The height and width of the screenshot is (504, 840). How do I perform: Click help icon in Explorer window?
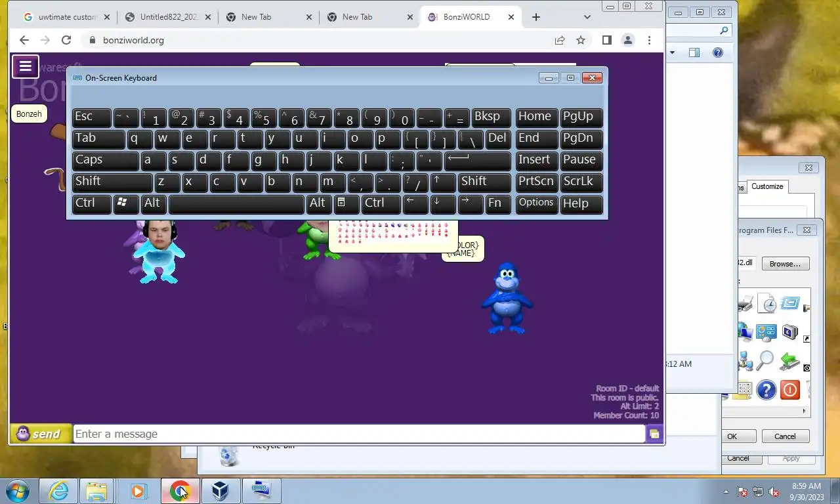point(718,53)
